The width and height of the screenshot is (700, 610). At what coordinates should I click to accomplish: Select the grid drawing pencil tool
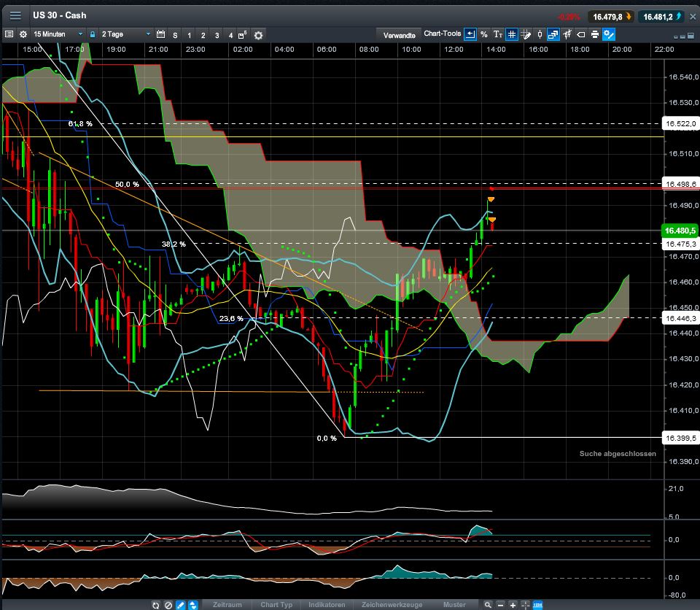(x=526, y=34)
